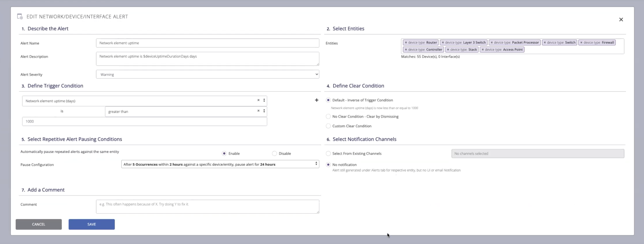Click the alert calendar icon in title
Screen dimensions: 644x244
pyautogui.click(x=20, y=16)
